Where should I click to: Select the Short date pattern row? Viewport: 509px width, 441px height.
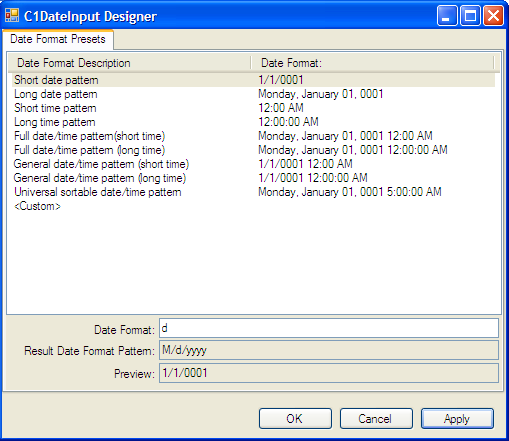pyautogui.click(x=253, y=80)
